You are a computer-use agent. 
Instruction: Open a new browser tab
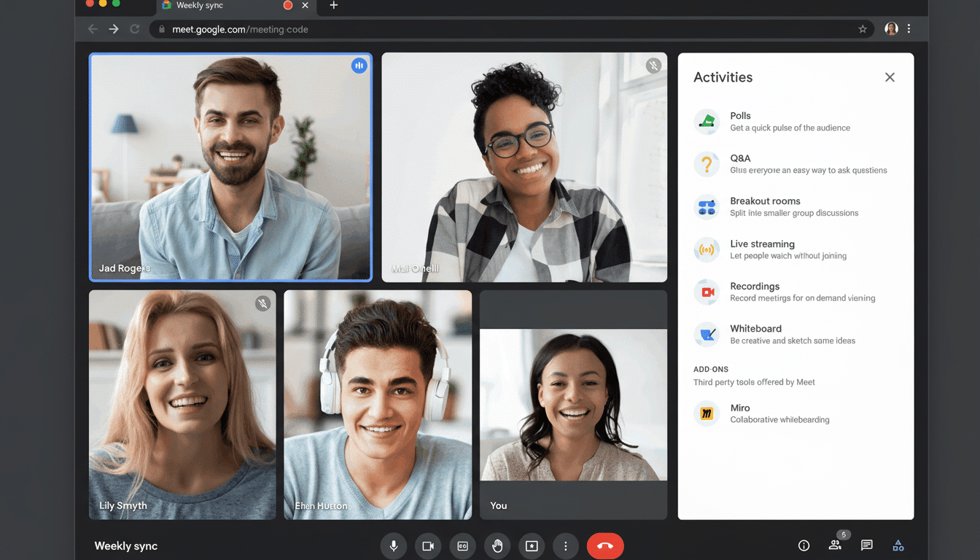click(x=333, y=6)
